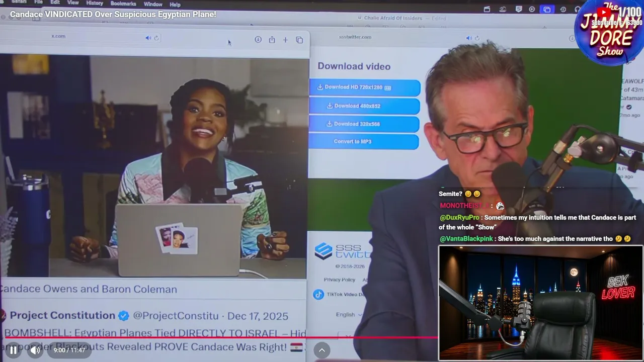Click the @DuxRyuPro chat username
Viewport: 644px width, 362px height.
(459, 218)
